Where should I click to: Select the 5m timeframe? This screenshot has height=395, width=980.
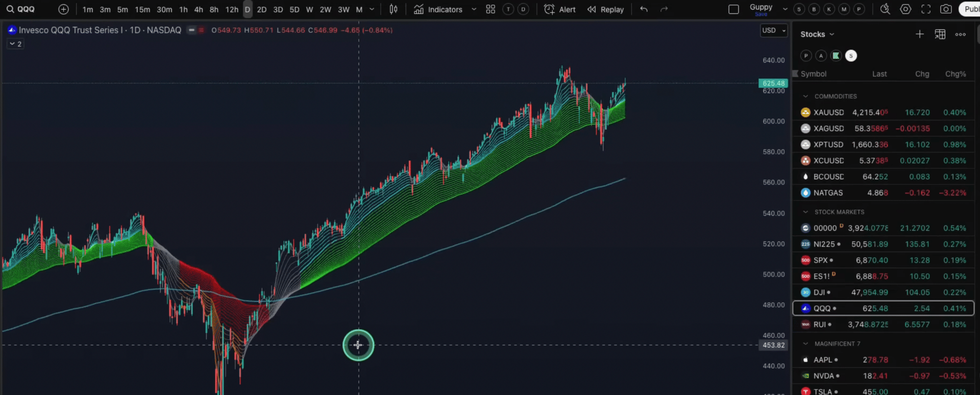click(x=122, y=9)
